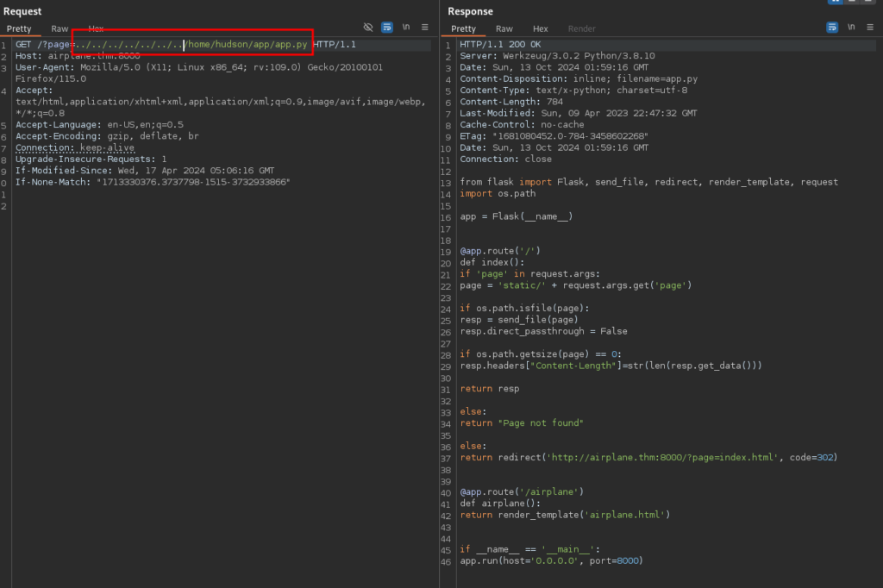Click the Request panel title
This screenshot has width=883, height=588.
(22, 11)
